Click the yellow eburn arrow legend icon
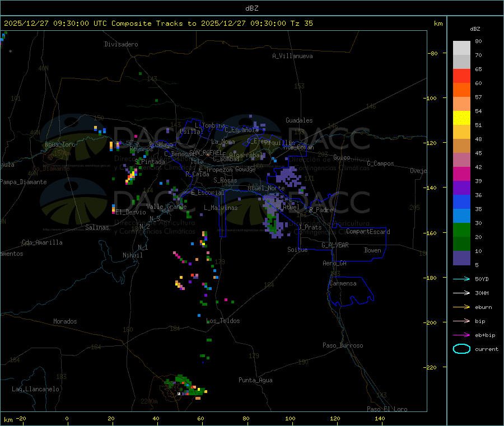The width and height of the screenshot is (504, 426). point(461,307)
